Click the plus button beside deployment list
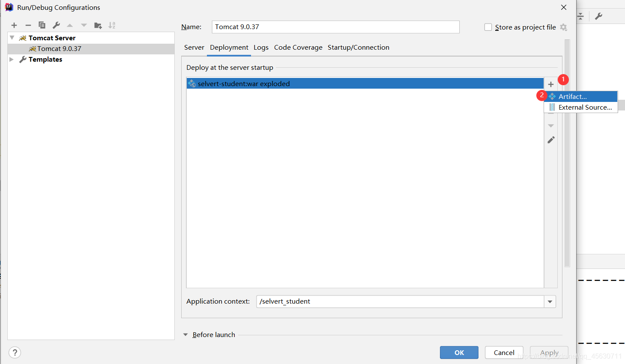 [551, 84]
